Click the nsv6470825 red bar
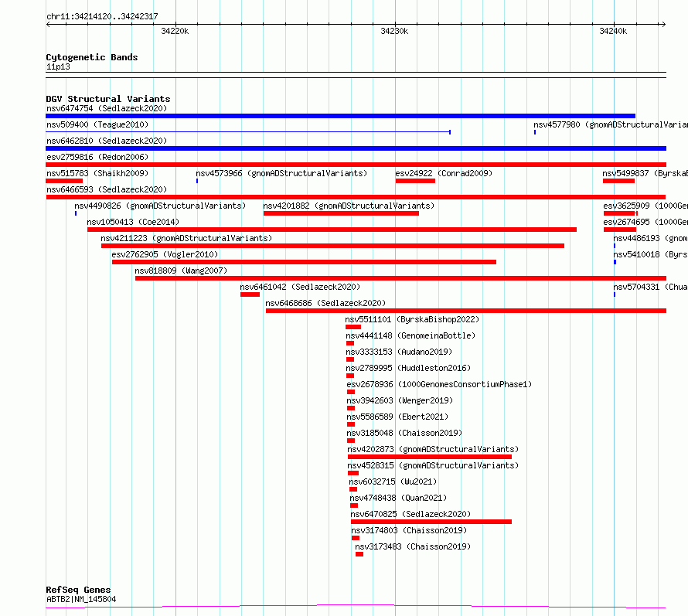 point(431,522)
